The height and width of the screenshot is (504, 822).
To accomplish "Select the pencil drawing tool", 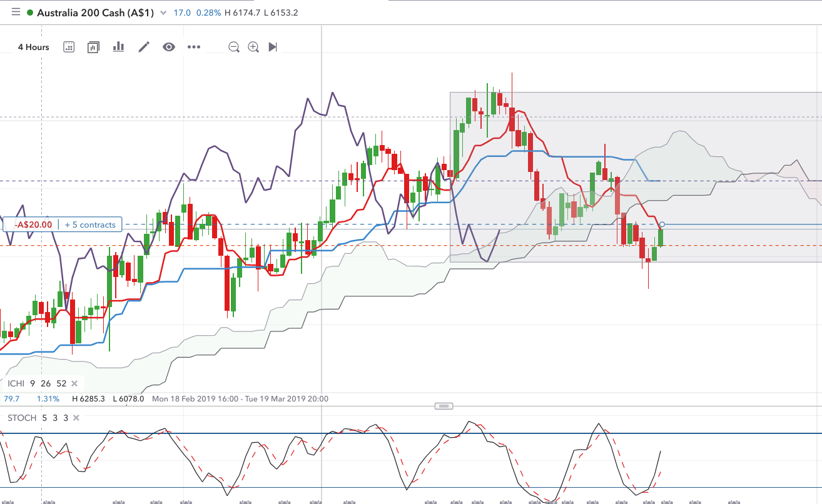I will [x=144, y=47].
